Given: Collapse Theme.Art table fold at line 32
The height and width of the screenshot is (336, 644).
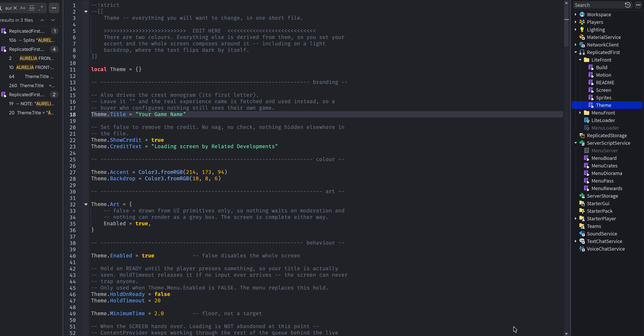Looking at the screenshot, I should (x=86, y=205).
